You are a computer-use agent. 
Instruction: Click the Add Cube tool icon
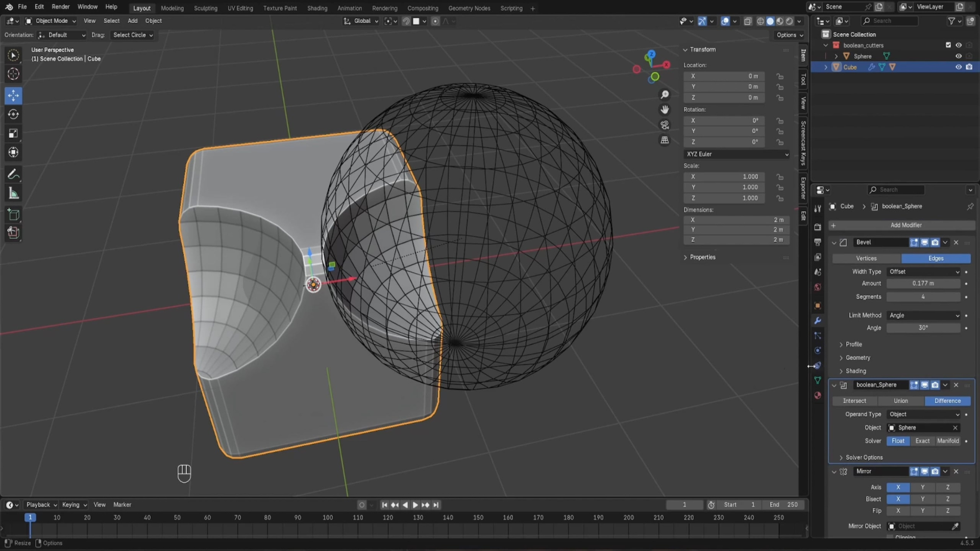point(13,215)
